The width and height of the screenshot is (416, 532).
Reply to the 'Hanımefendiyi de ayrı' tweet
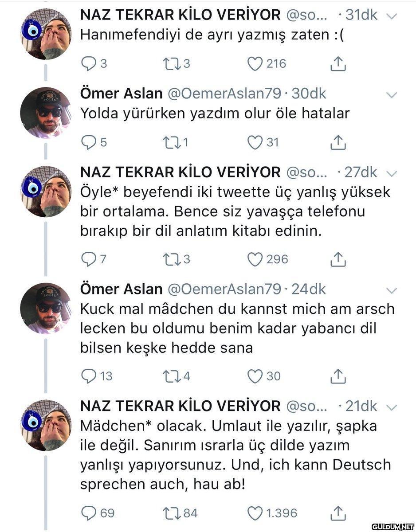point(89,64)
